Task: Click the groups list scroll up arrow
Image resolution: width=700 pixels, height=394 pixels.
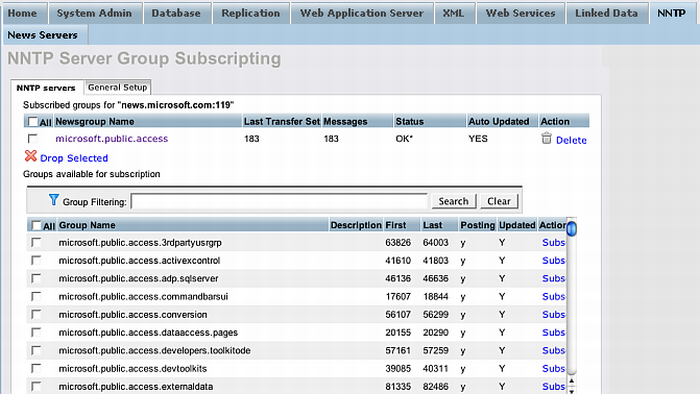Action: (x=571, y=381)
